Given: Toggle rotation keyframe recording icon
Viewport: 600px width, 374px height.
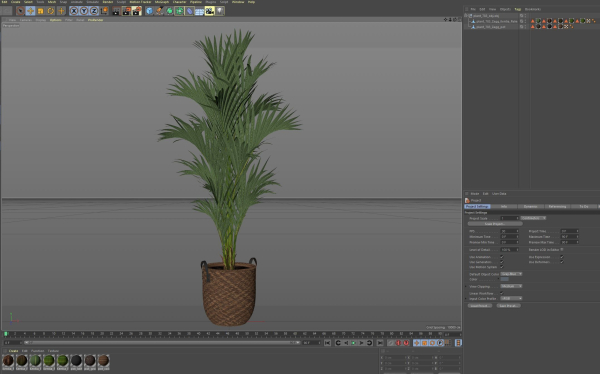Looking at the screenshot, I should [x=432, y=343].
